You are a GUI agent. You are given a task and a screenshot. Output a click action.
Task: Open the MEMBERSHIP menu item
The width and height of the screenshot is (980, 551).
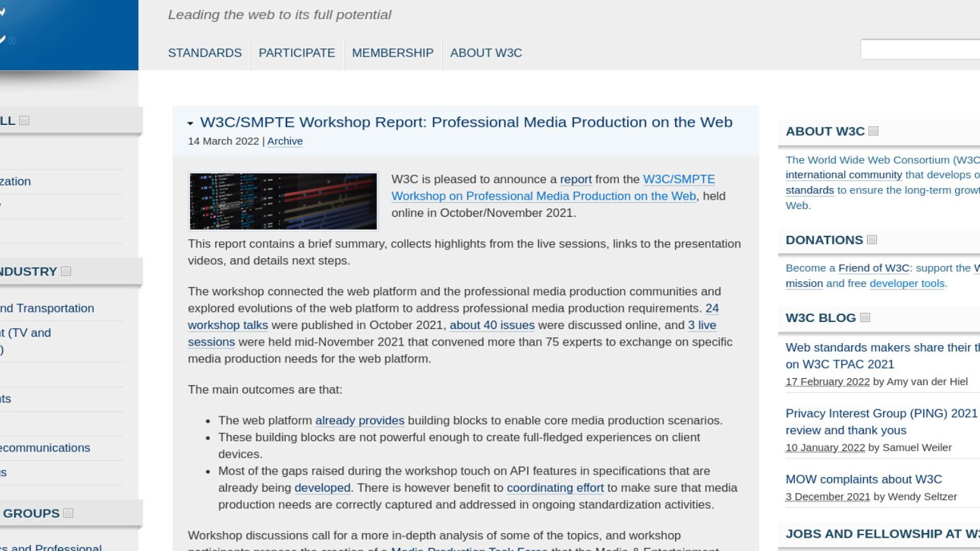tap(392, 53)
